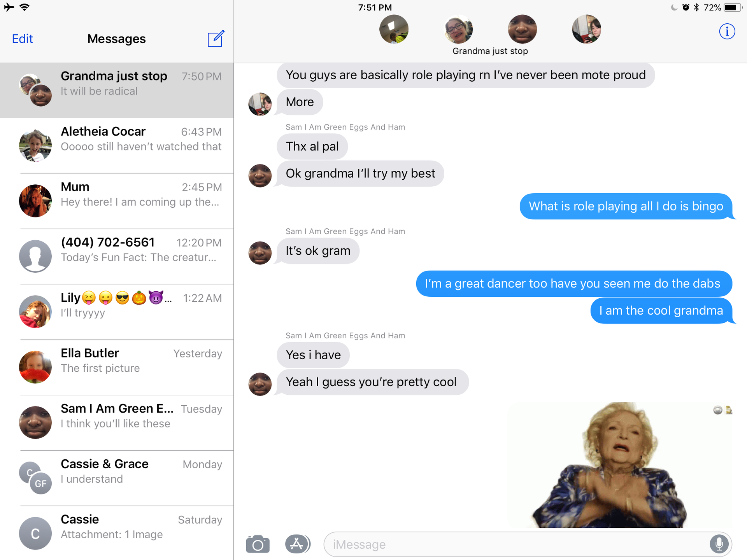Tap the glasses-wearing member avatar in header
The image size is (747, 560).
[x=458, y=29]
